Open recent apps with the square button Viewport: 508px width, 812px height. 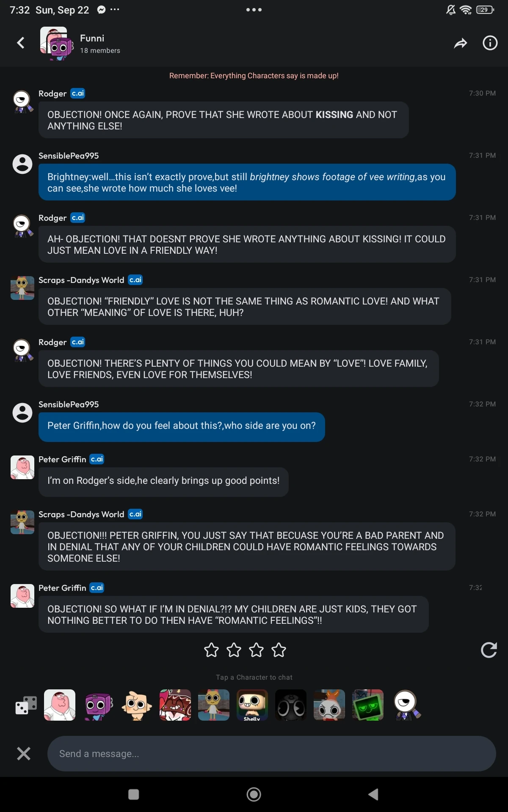pyautogui.click(x=134, y=795)
